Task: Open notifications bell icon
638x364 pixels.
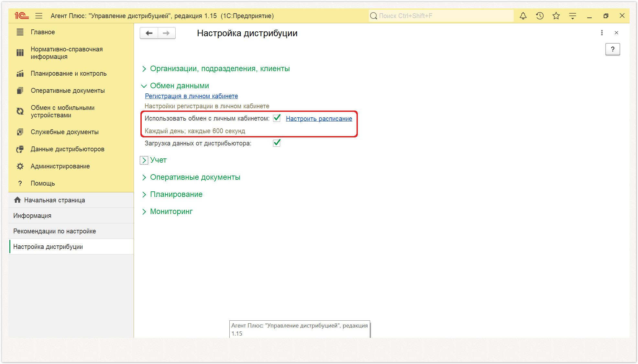Action: 523,16
